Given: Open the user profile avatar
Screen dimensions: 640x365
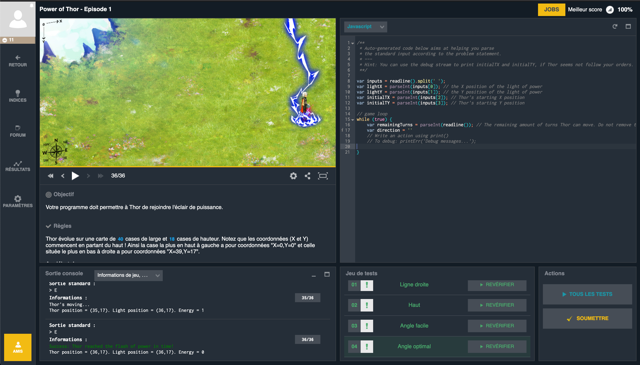Looking at the screenshot, I should 18,19.
